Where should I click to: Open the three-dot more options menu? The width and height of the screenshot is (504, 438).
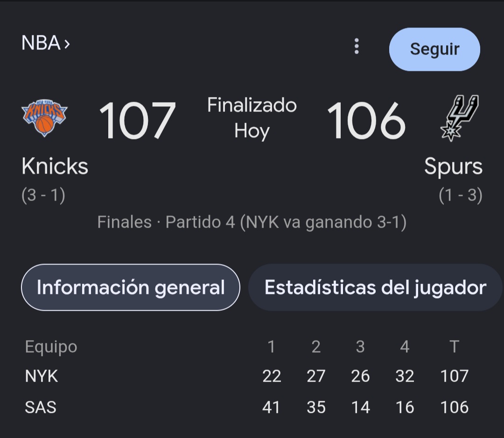click(x=357, y=46)
